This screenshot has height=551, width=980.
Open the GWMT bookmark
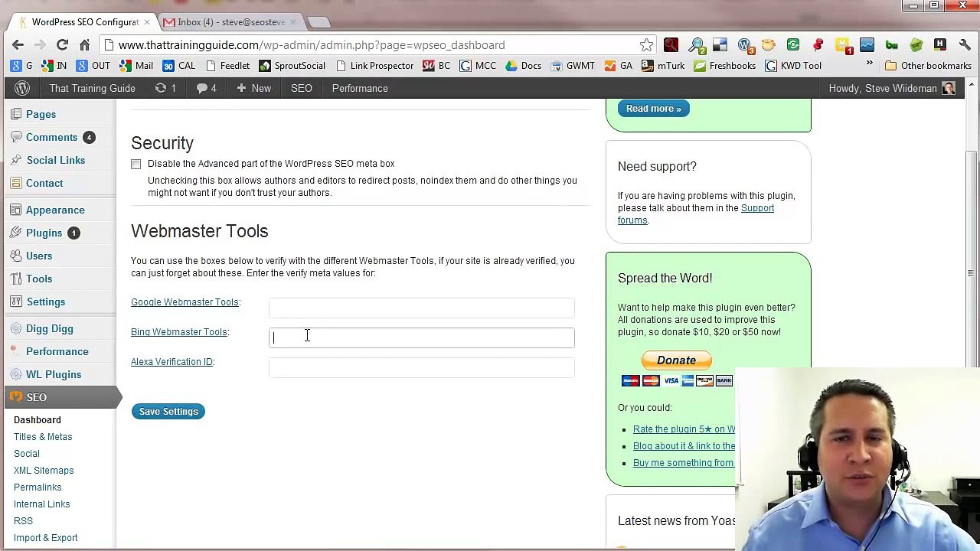pyautogui.click(x=573, y=66)
